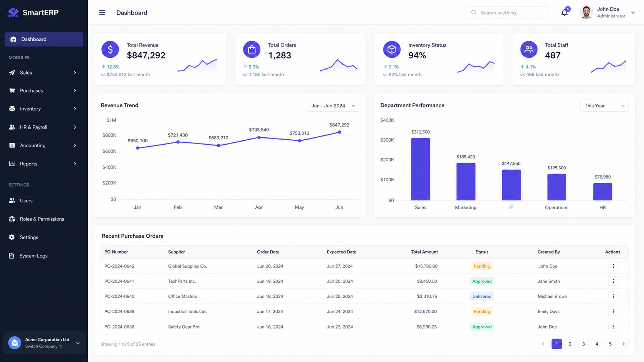Open System Logs menu item
Screen dimensions: 644x362
tap(34, 256)
